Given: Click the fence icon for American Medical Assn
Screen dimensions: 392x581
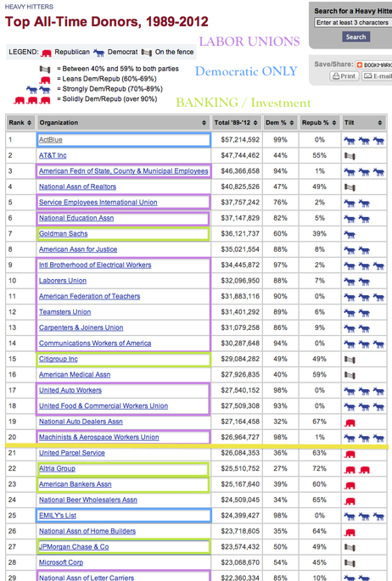Looking at the screenshot, I should 350,376.
